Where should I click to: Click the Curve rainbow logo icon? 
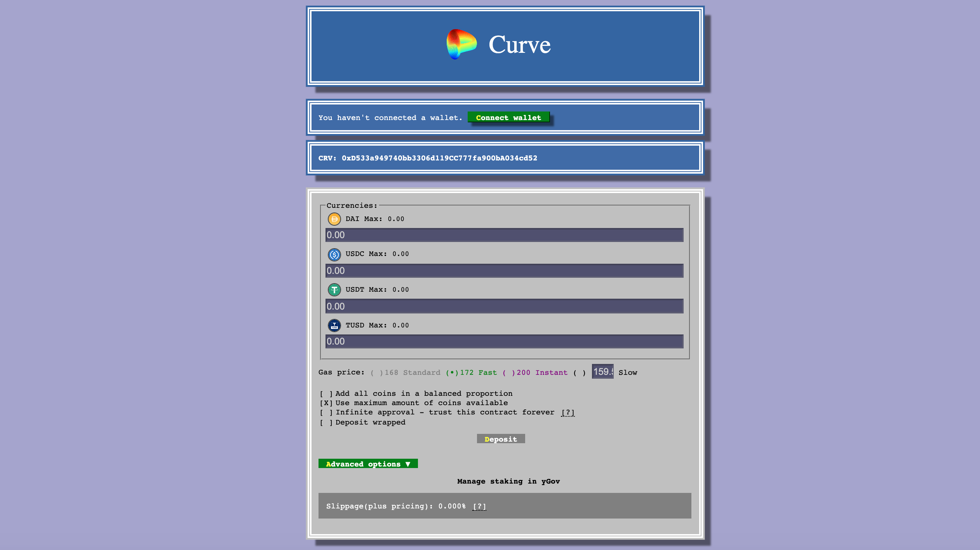point(461,44)
